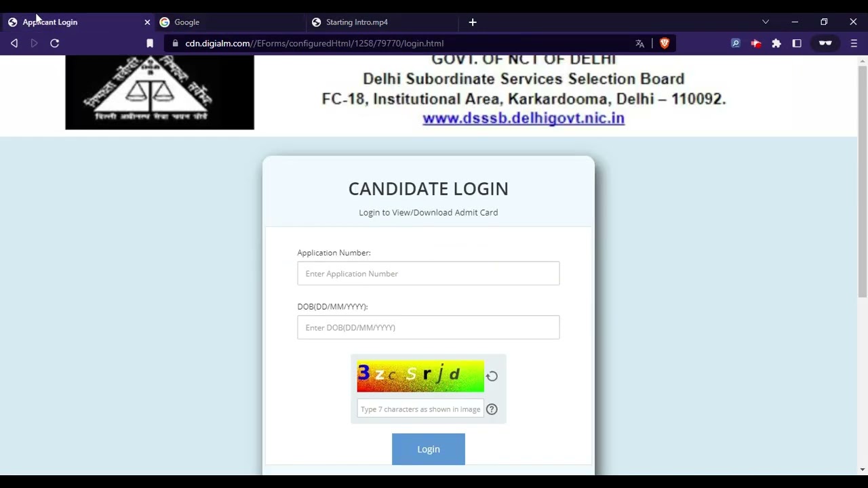This screenshot has height=488, width=868.
Task: Click the page vertical scrollbar thumb
Action: [863, 181]
